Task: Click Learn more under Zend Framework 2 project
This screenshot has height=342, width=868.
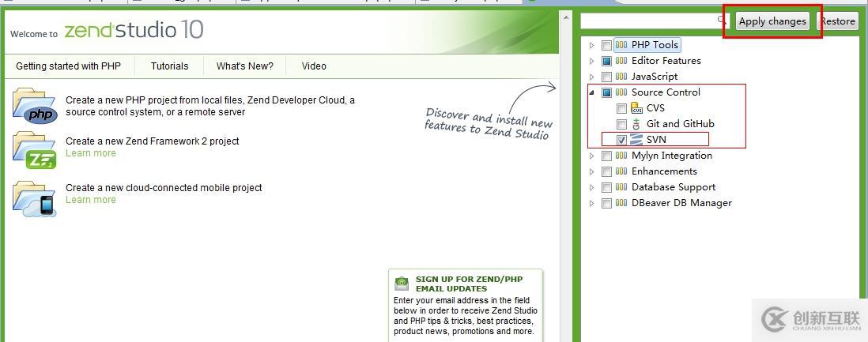Action: click(x=91, y=152)
